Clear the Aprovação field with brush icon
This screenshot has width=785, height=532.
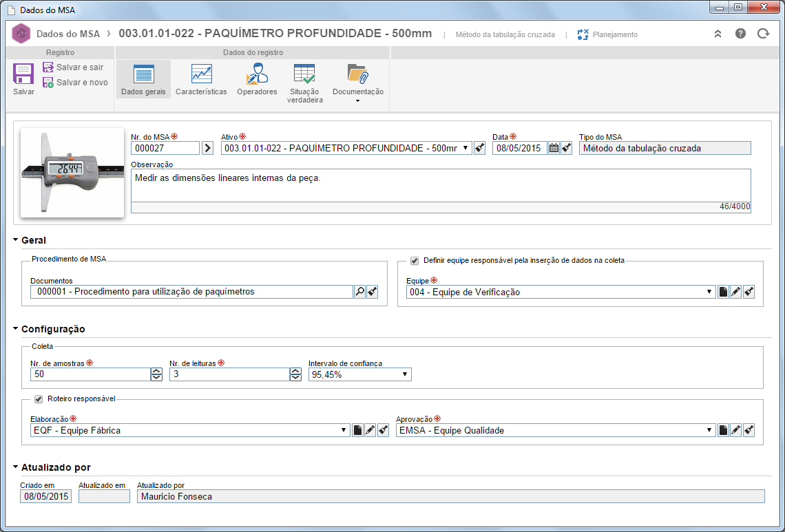[749, 430]
